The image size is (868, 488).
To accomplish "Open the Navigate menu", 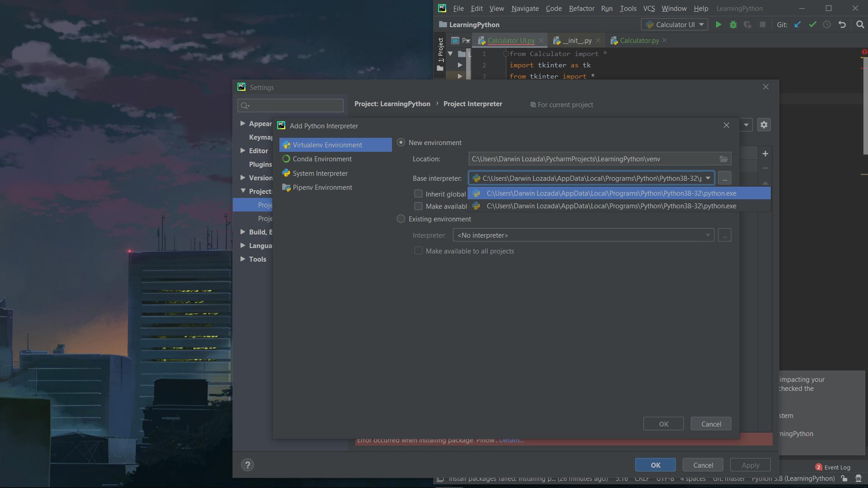I will 525,8.
